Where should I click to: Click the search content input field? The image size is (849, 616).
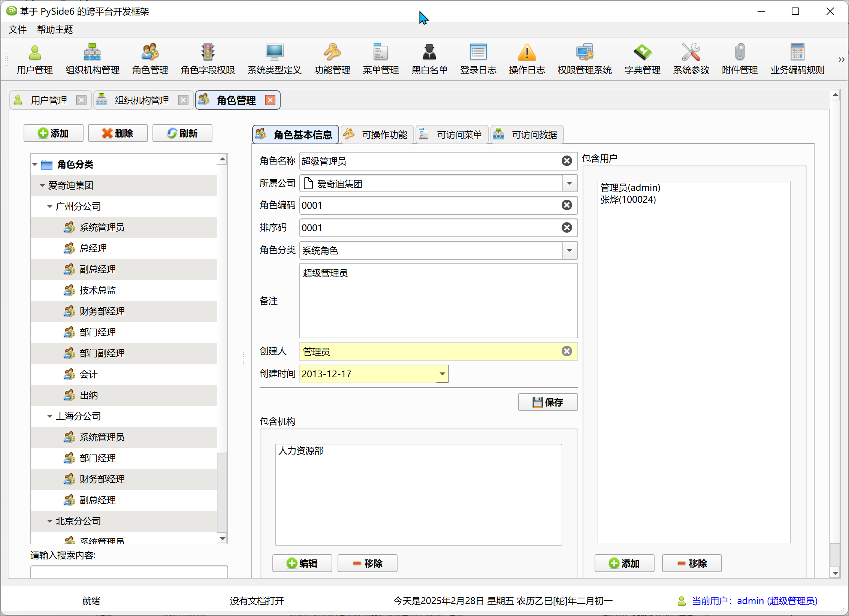[129, 572]
